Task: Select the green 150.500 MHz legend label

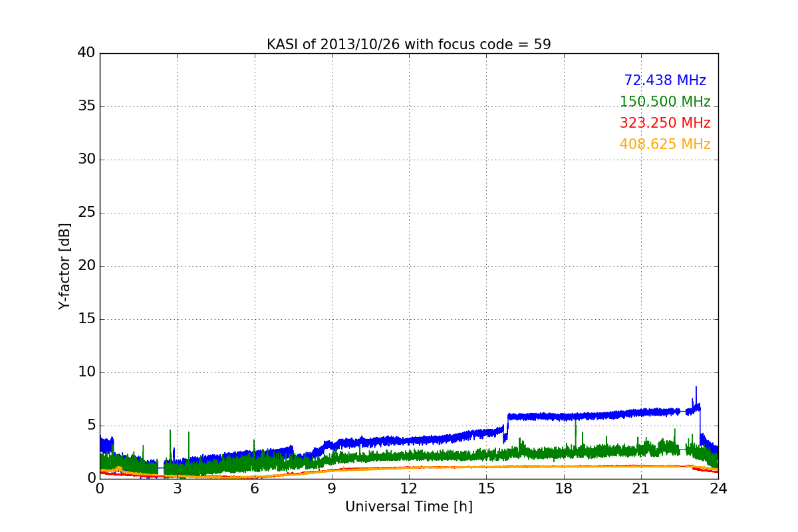Action: pos(665,102)
